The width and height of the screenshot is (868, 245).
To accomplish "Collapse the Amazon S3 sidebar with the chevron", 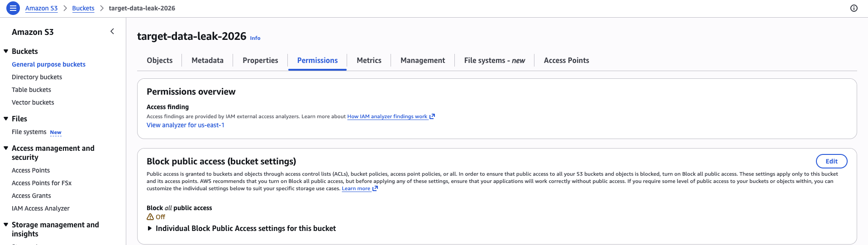I will pyautogui.click(x=112, y=31).
